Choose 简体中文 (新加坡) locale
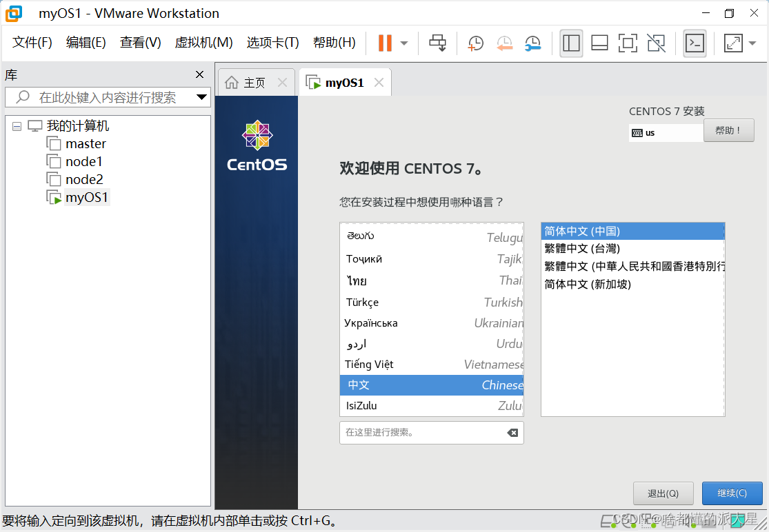The image size is (769, 532). pyautogui.click(x=632, y=284)
